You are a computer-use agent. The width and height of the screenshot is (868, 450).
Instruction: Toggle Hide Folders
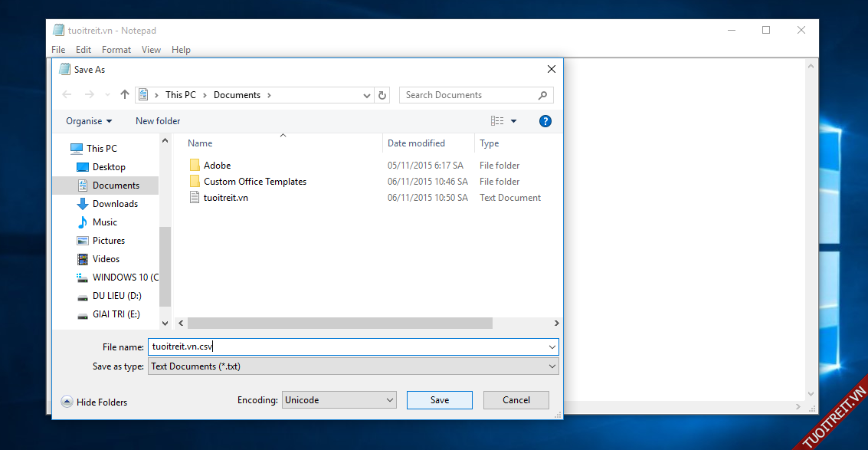tap(94, 402)
